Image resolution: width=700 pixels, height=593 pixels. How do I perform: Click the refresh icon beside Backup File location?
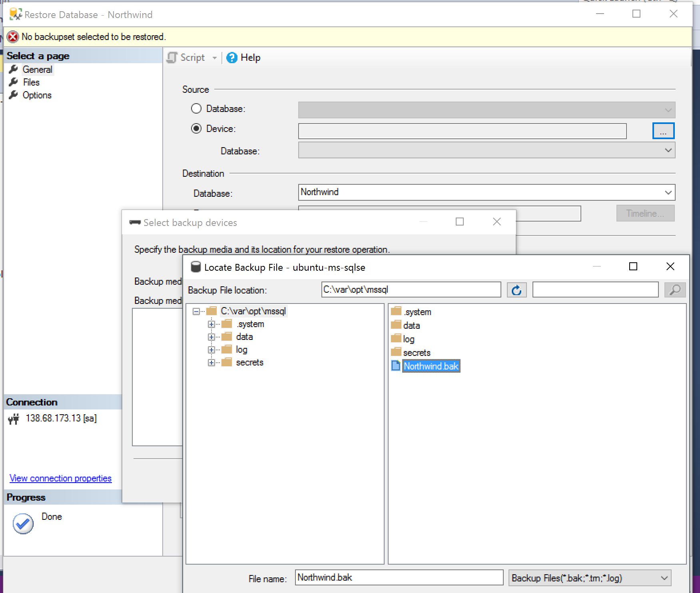pyautogui.click(x=516, y=290)
